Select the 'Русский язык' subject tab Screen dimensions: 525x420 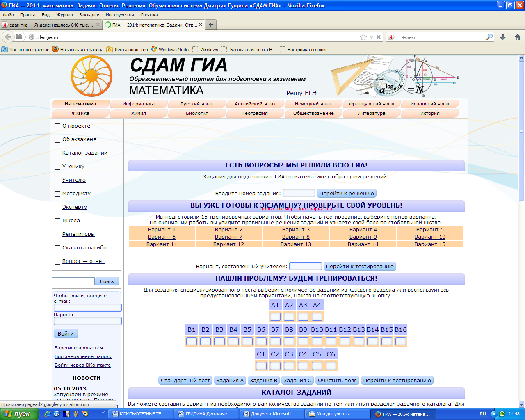tap(197, 104)
